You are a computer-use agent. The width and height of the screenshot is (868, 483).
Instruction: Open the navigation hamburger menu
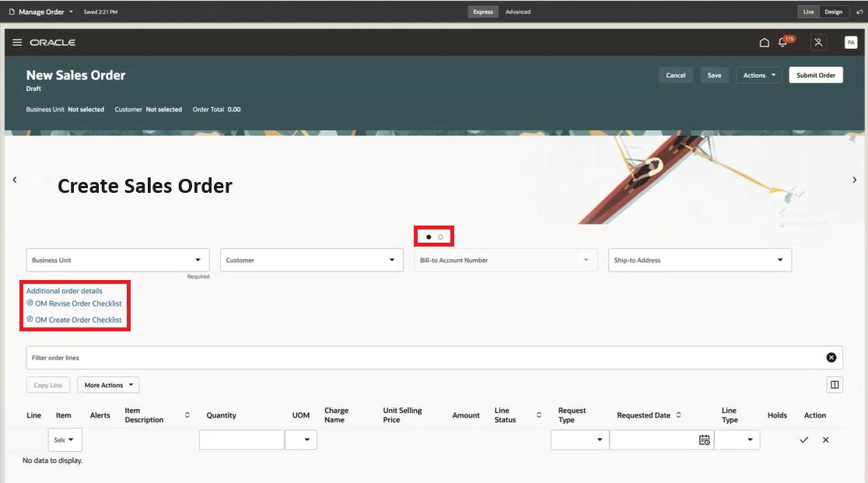coord(17,42)
